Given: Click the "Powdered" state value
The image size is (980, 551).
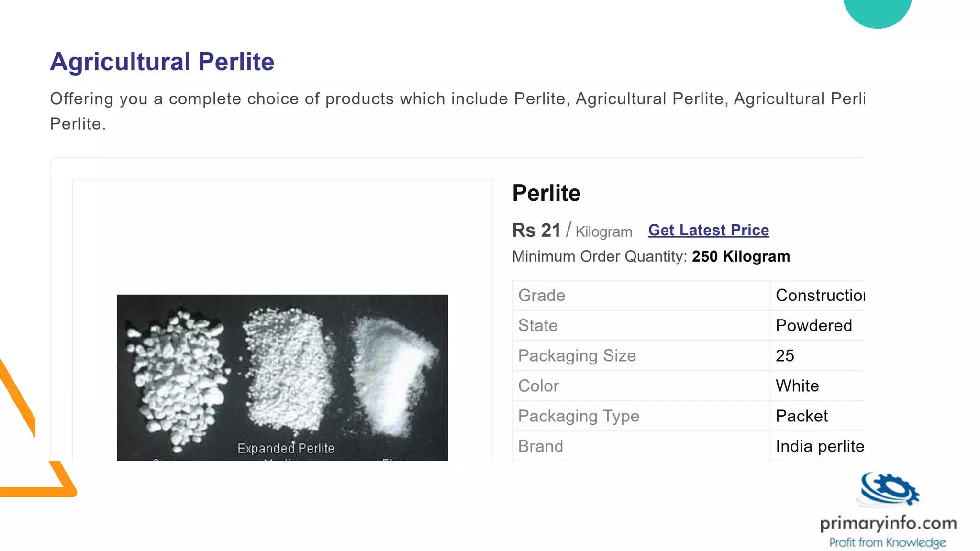Looking at the screenshot, I should click(813, 326).
